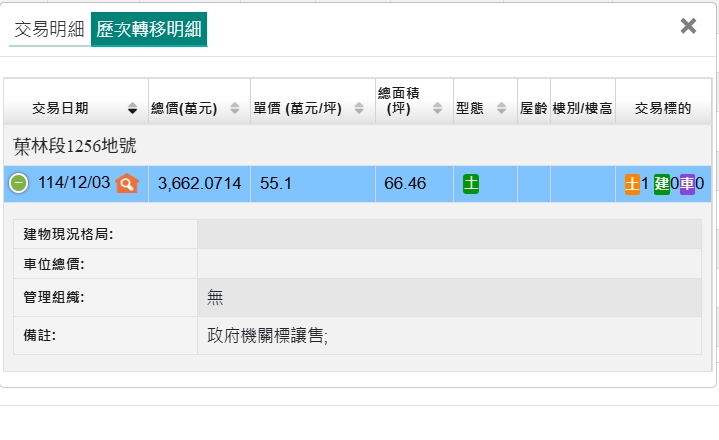
Task: Click the 樓別/樓高 column header
Action: [x=582, y=108]
